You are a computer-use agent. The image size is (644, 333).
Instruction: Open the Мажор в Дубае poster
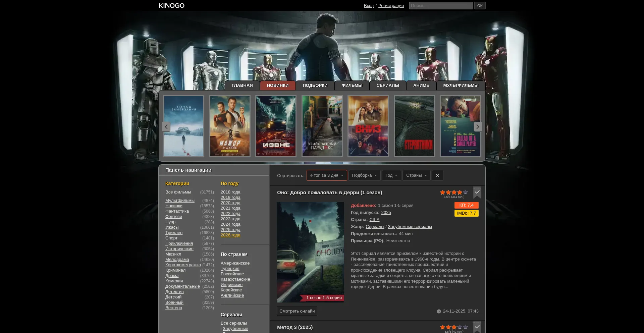click(x=230, y=126)
